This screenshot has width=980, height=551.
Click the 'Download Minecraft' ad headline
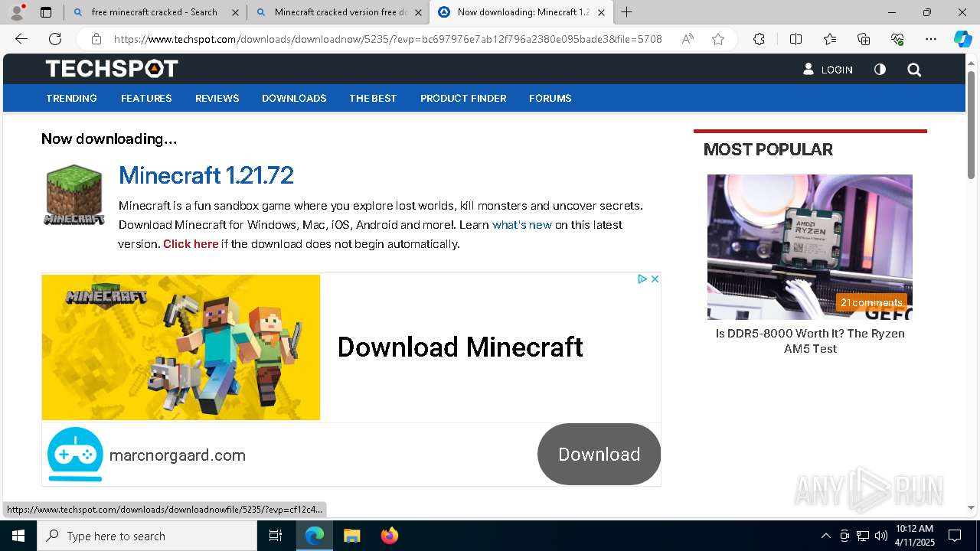tap(460, 347)
